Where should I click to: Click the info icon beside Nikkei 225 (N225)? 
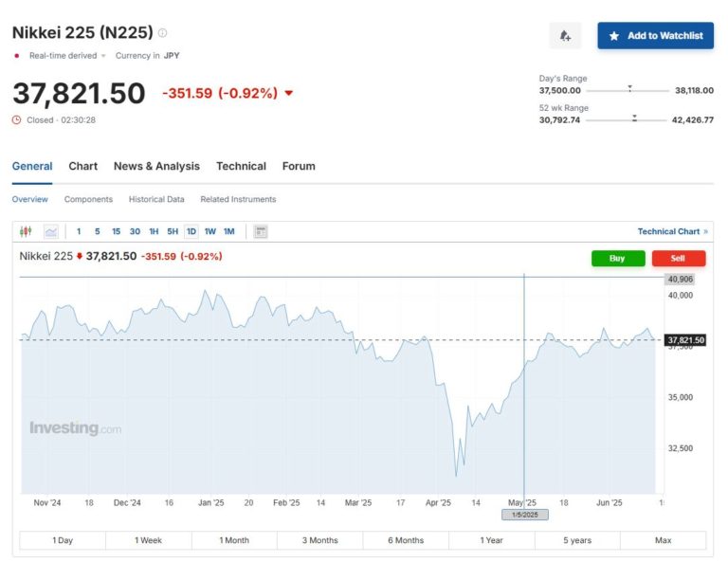[x=162, y=32]
